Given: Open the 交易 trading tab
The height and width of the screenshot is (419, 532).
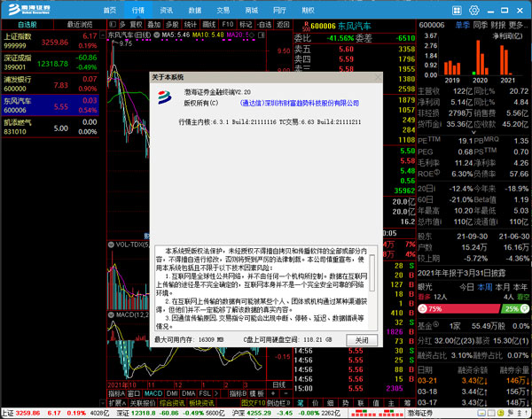Looking at the screenshot, I should point(223,11).
